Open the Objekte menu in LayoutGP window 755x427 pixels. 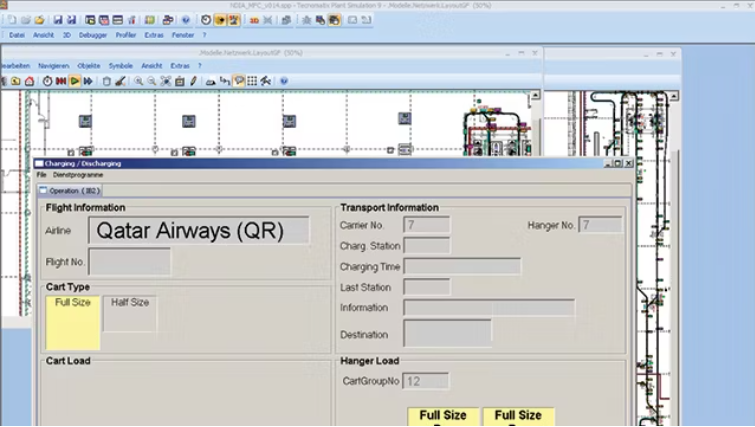(89, 65)
